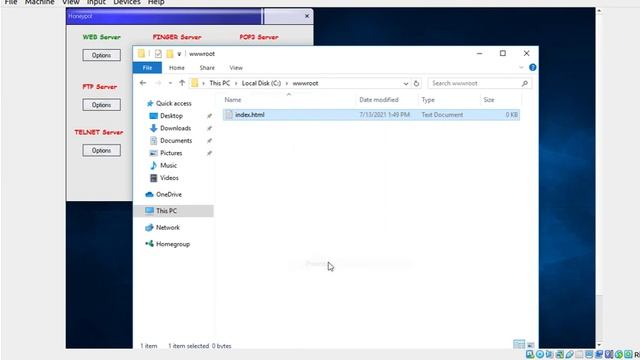
Task: Open the customize quick access toolbar dropdown
Action: click(179, 54)
